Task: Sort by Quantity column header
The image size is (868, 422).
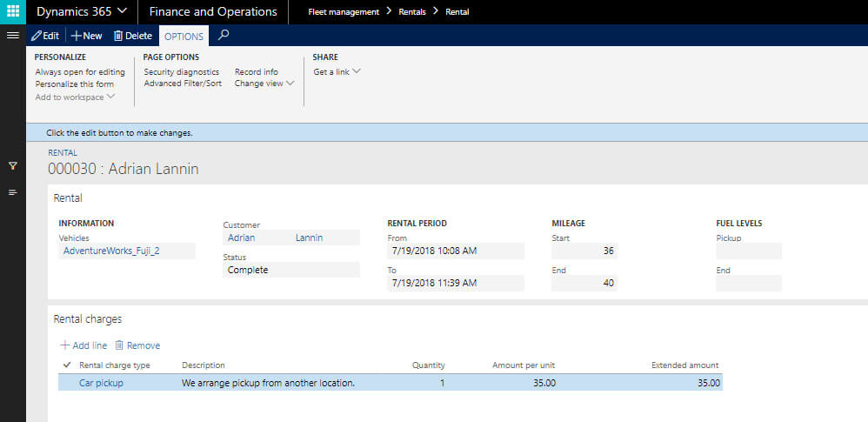Action: click(428, 365)
